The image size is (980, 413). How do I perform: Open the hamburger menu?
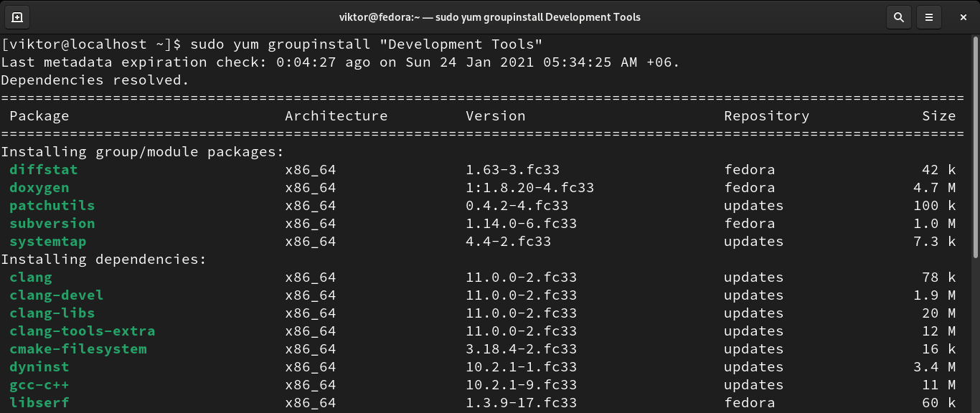[x=929, y=16]
